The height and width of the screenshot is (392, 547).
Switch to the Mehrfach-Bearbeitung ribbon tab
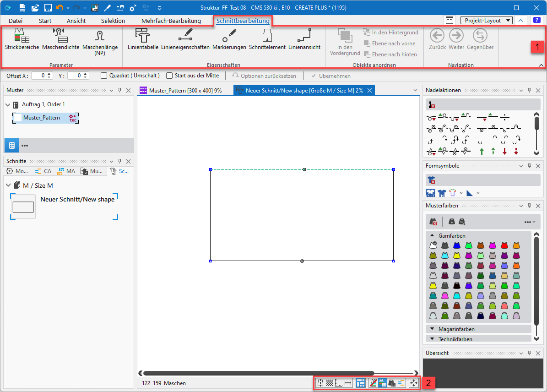(x=171, y=21)
